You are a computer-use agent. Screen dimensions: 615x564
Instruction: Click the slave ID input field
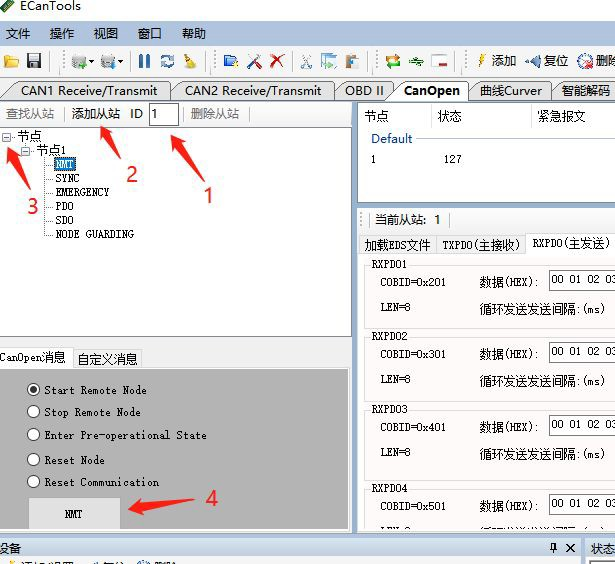point(164,114)
